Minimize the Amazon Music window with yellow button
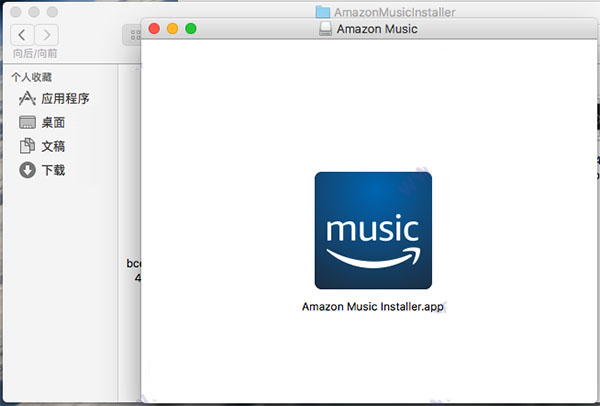The height and width of the screenshot is (406, 600). (173, 28)
